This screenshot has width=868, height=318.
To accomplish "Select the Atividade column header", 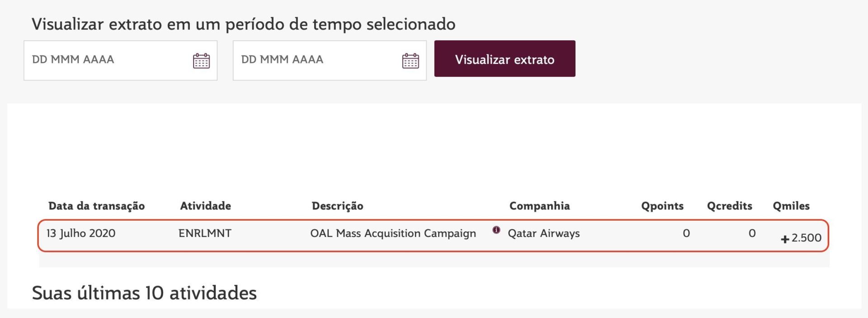I will pyautogui.click(x=205, y=206).
